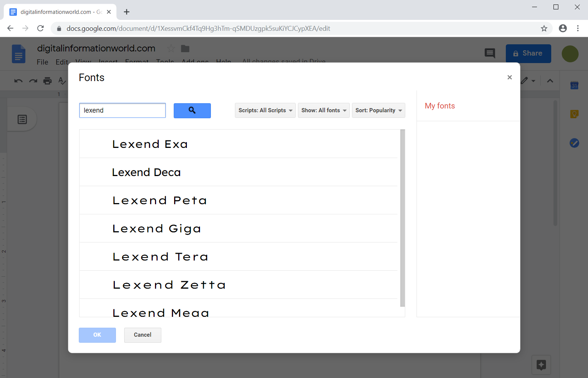Open comment history via the comments icon
The image size is (588, 378).
[490, 54]
